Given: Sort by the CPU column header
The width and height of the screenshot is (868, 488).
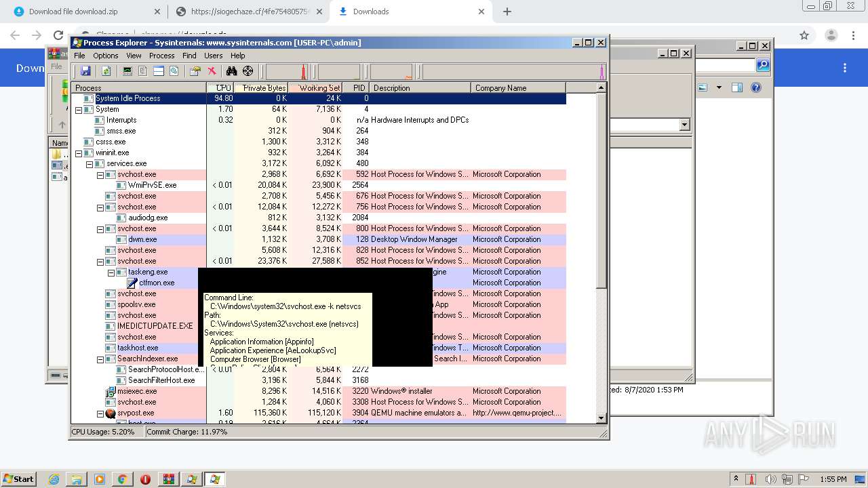Looking at the screenshot, I should point(220,88).
